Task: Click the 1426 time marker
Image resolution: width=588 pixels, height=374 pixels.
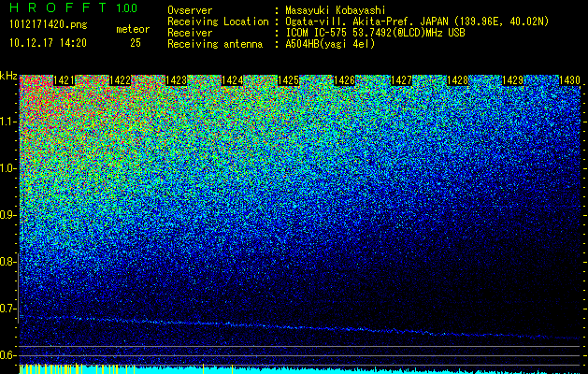Action: [x=345, y=80]
